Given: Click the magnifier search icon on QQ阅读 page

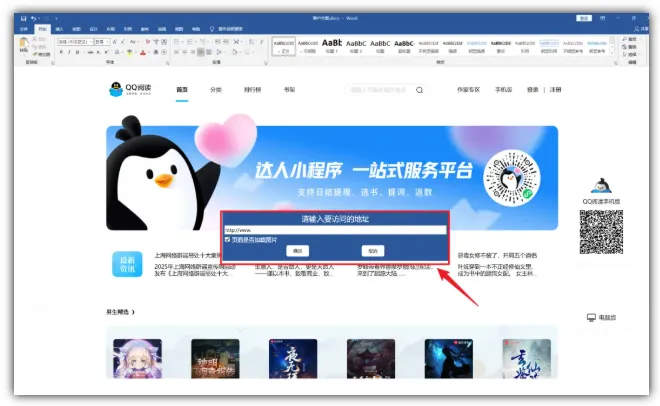Looking at the screenshot, I should tap(419, 90).
